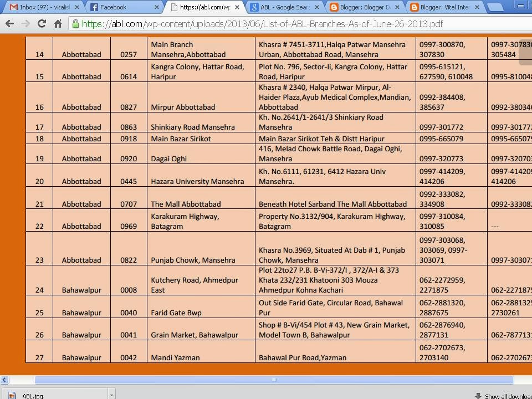Click 'Main Bazar Sirikot Teh & Distt Haripur' address
The height and width of the screenshot is (399, 532).
click(321, 139)
